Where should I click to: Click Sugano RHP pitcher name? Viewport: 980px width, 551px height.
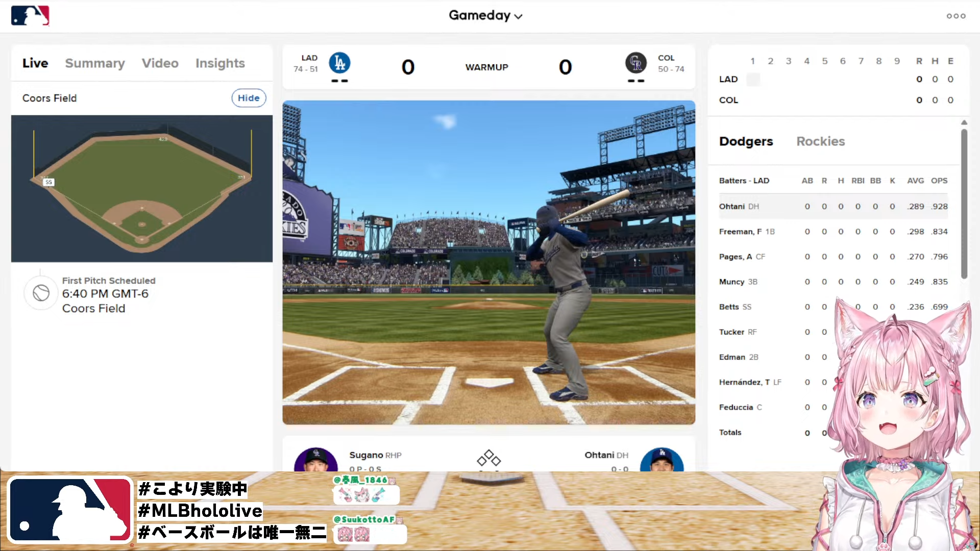tap(375, 455)
